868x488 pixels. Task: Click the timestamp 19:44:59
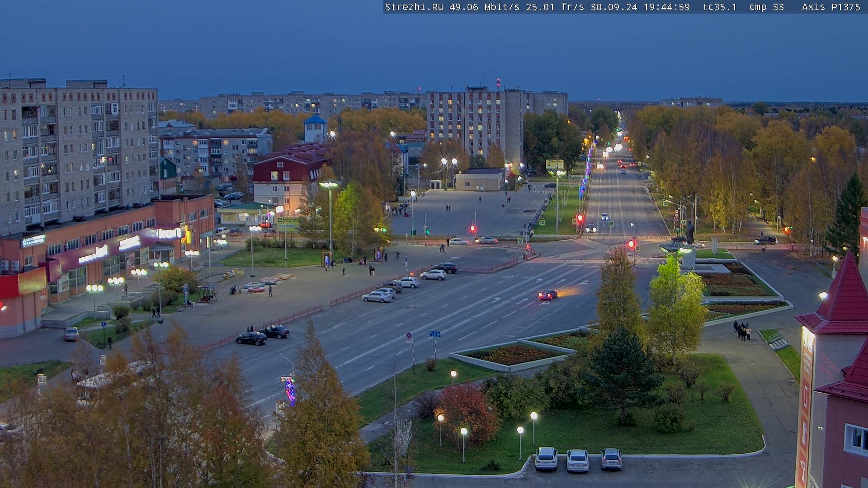[667, 7]
